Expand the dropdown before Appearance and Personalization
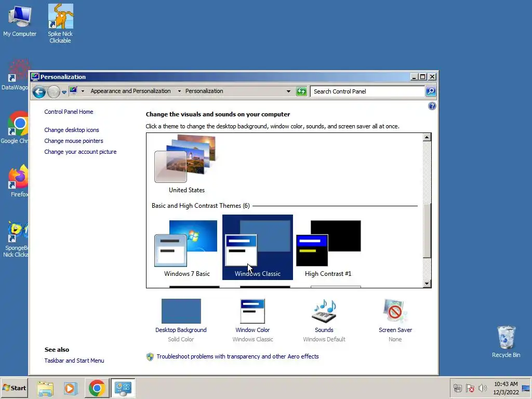The image size is (532, 399). pos(83,91)
